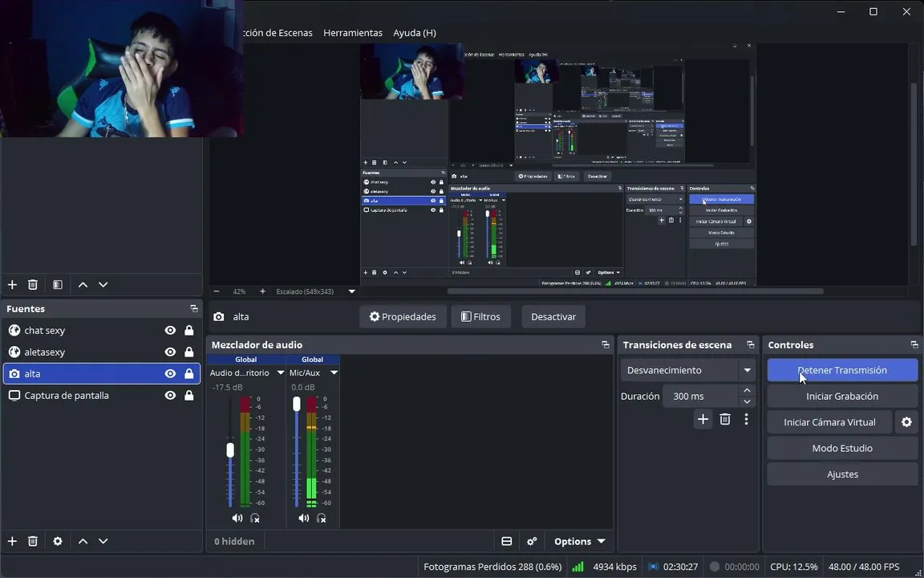Zoom in preview with plus icon
This screenshot has width=924, height=578.
coord(262,291)
